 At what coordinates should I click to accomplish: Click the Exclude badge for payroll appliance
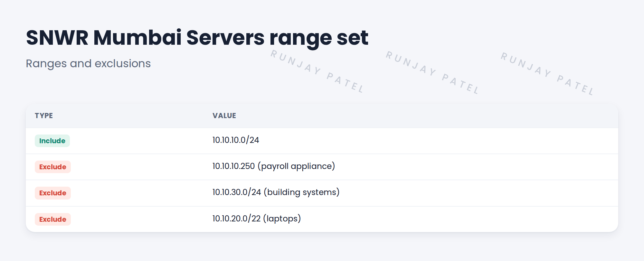point(53,167)
